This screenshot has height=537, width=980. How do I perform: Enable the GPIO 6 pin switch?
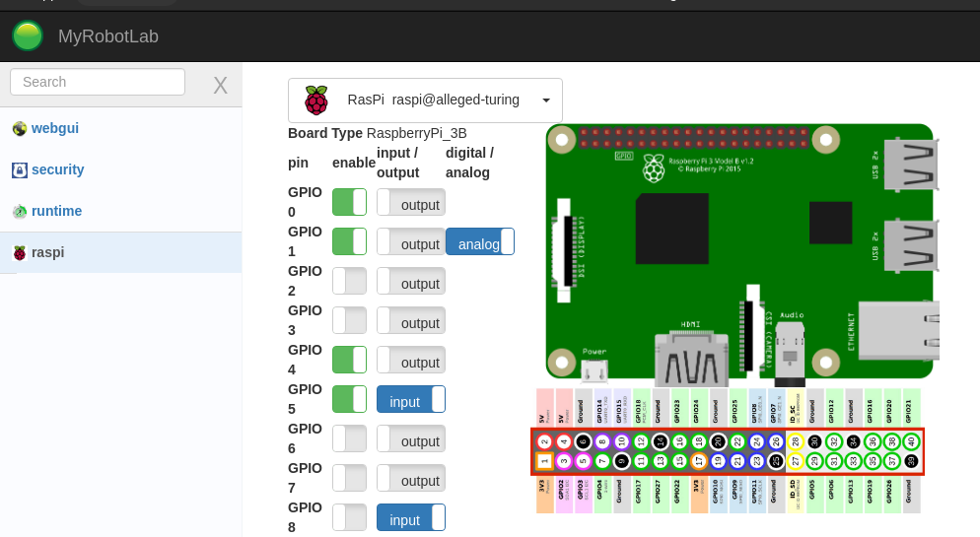click(x=349, y=438)
